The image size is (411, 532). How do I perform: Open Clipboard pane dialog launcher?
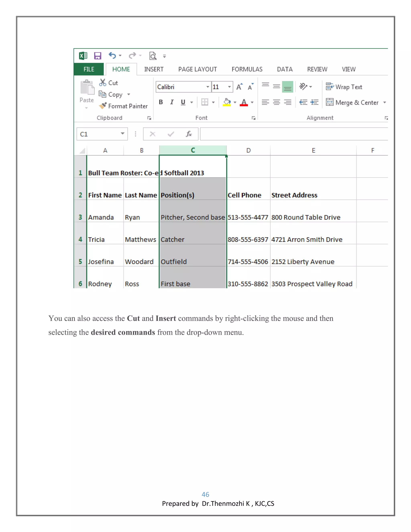(149, 118)
